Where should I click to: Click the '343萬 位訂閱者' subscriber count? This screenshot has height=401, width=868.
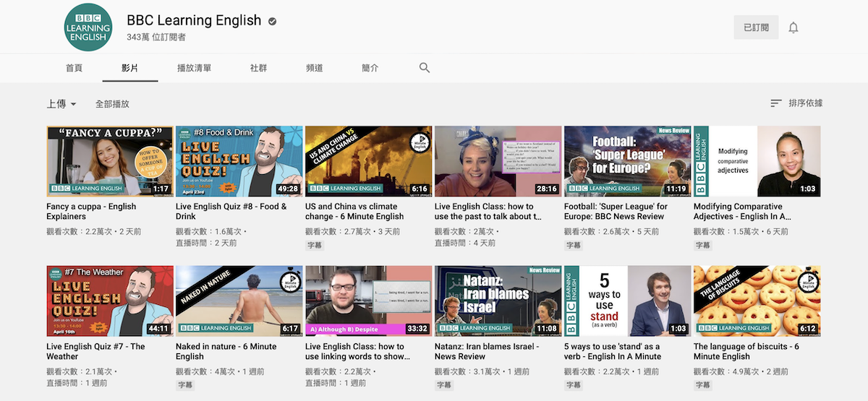(x=156, y=37)
